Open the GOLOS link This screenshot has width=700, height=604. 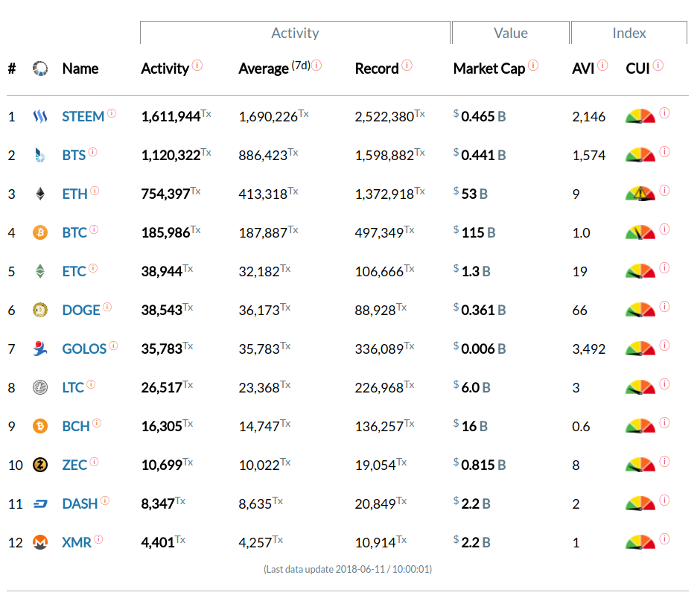point(84,349)
